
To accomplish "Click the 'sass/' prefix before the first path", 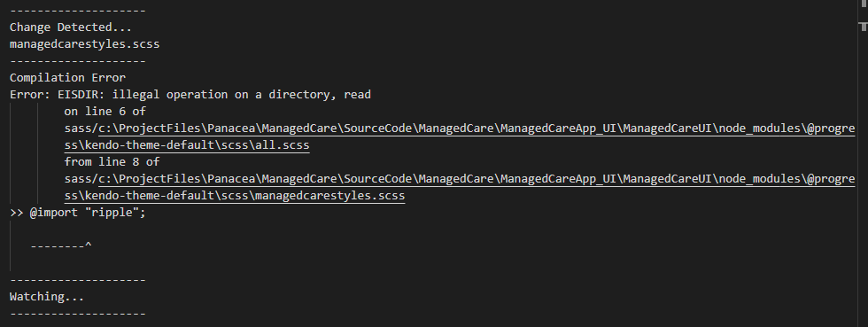I will [81, 128].
